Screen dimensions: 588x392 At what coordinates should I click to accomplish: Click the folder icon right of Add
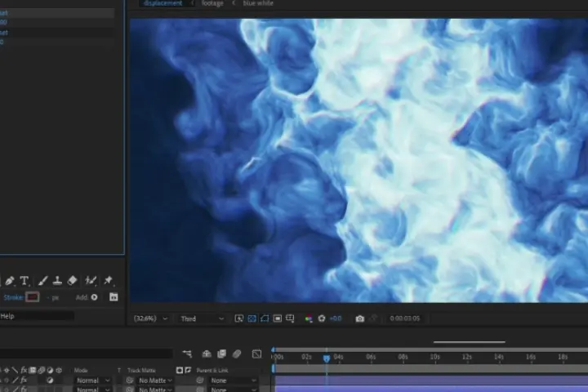(x=114, y=297)
